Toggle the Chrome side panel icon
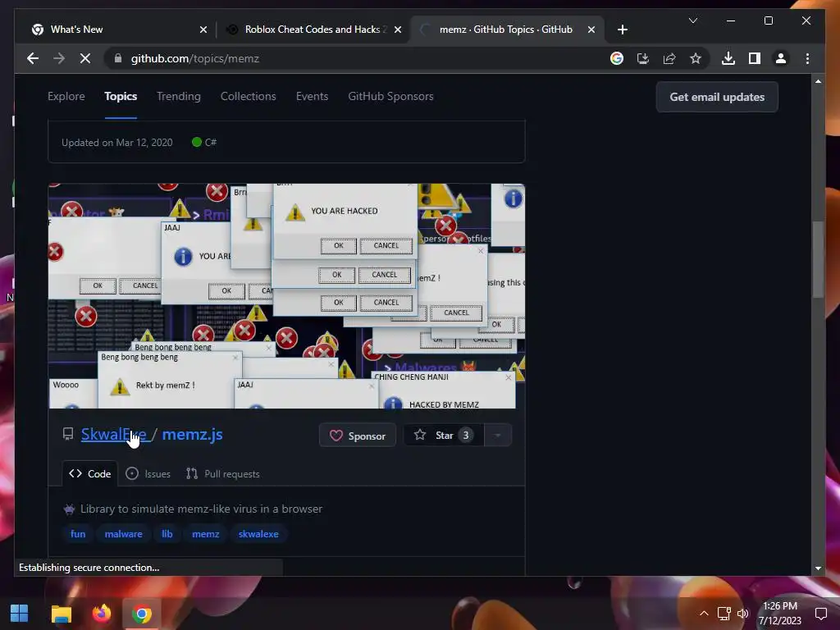 [755, 58]
